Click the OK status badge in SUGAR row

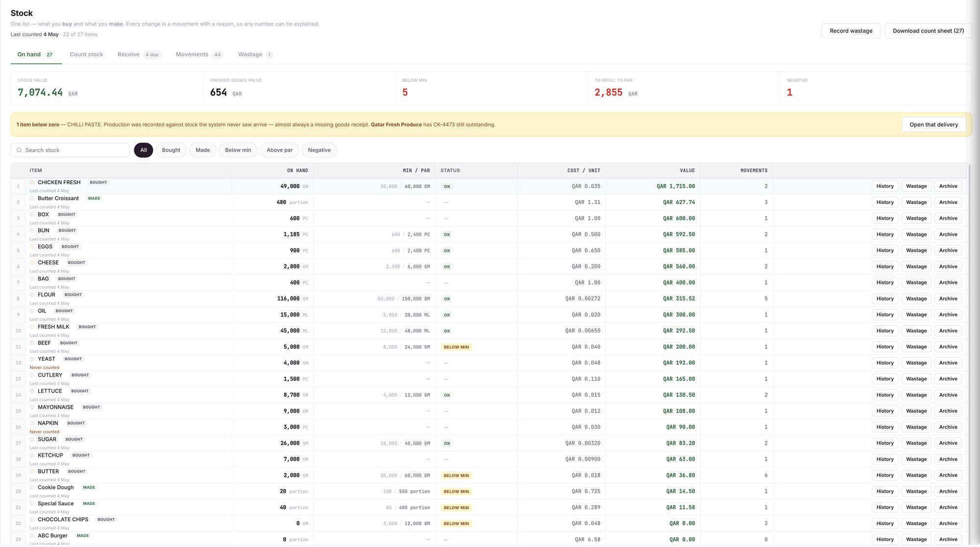tap(447, 444)
